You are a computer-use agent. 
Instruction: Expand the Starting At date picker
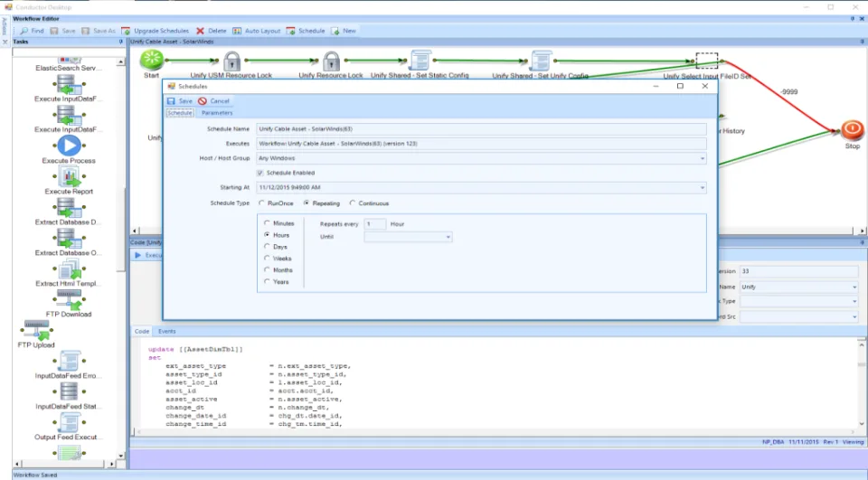(702, 188)
